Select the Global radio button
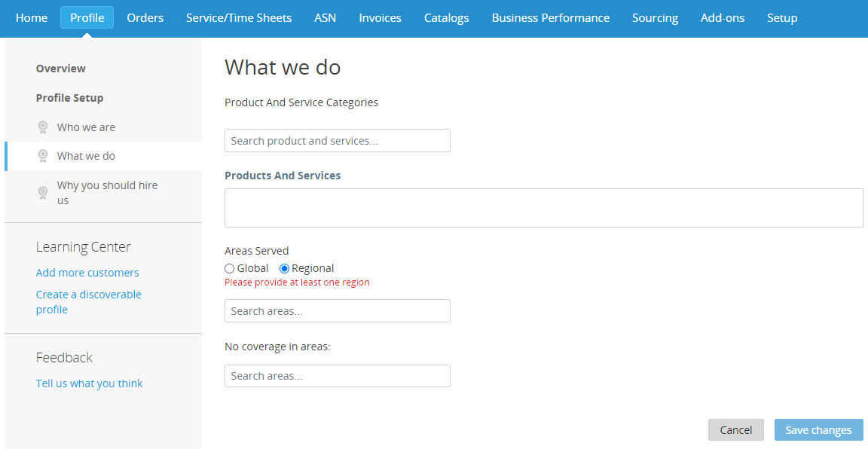Screen dimensions: 868x449 pos(229,268)
